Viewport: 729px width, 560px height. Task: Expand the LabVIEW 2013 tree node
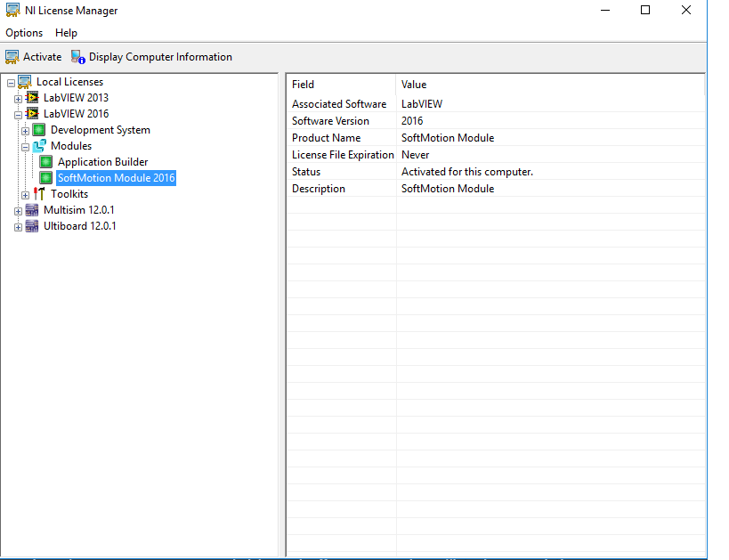click(19, 98)
